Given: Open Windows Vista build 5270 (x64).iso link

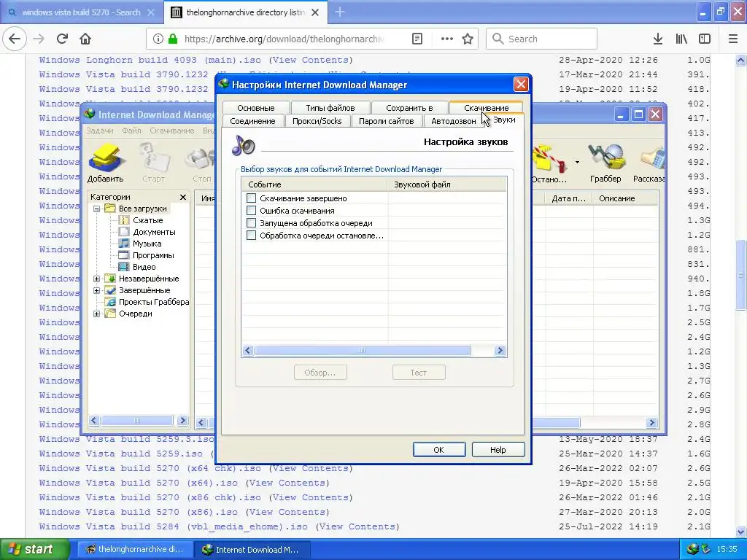Looking at the screenshot, I should 139,483.
